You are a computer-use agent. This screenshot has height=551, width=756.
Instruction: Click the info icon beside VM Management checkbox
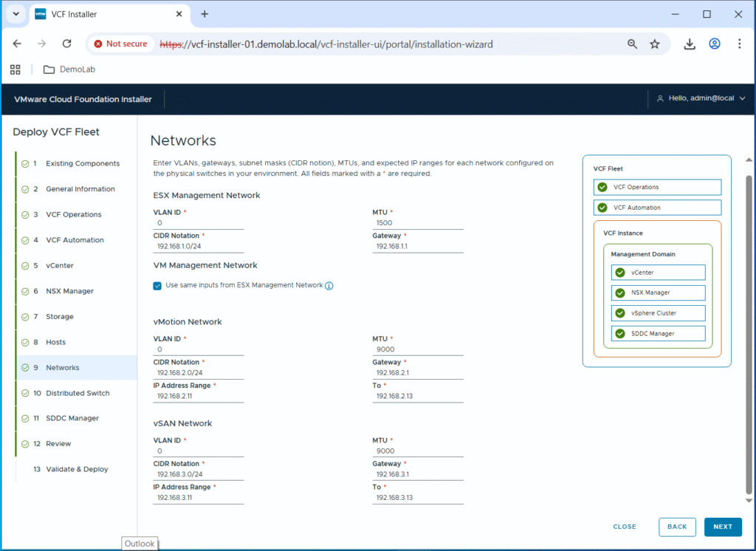point(329,286)
